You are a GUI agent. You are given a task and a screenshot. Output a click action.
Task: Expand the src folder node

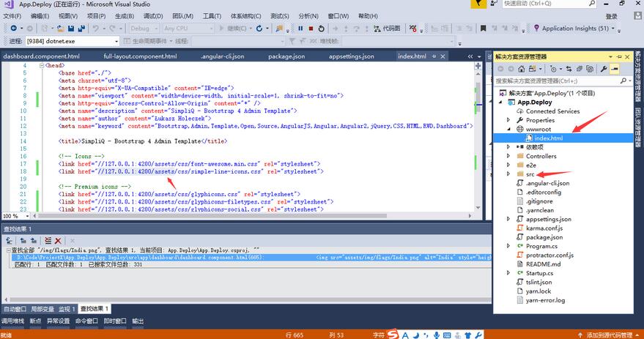click(x=509, y=174)
